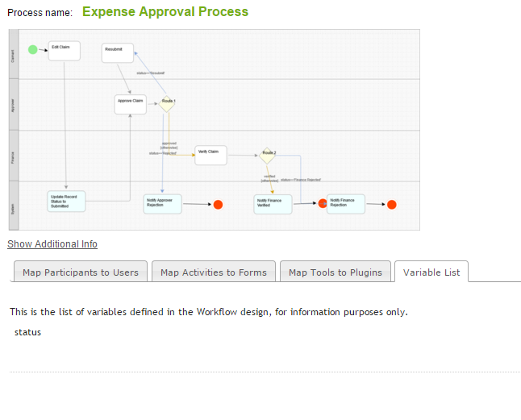Click the red end event after Notify Approver Rejection
The height and width of the screenshot is (420, 521).
(x=218, y=205)
